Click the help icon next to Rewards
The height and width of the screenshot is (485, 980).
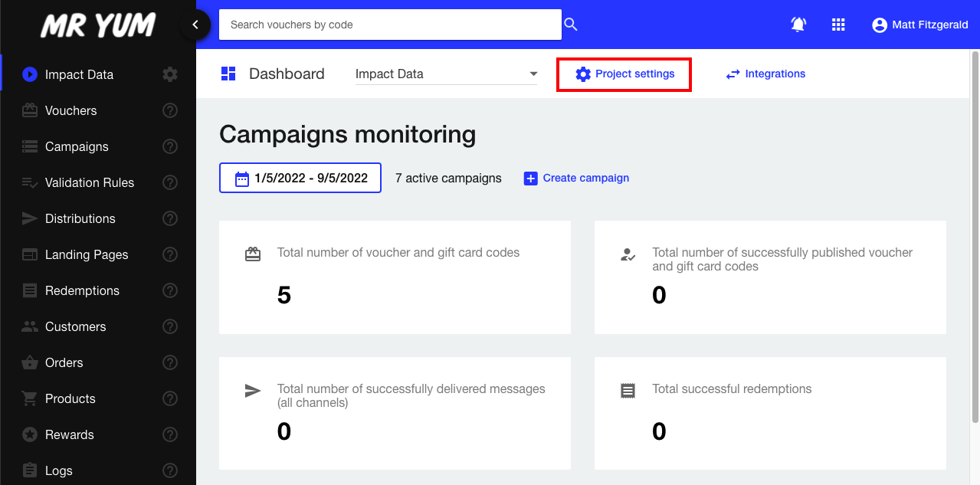pyautogui.click(x=170, y=434)
